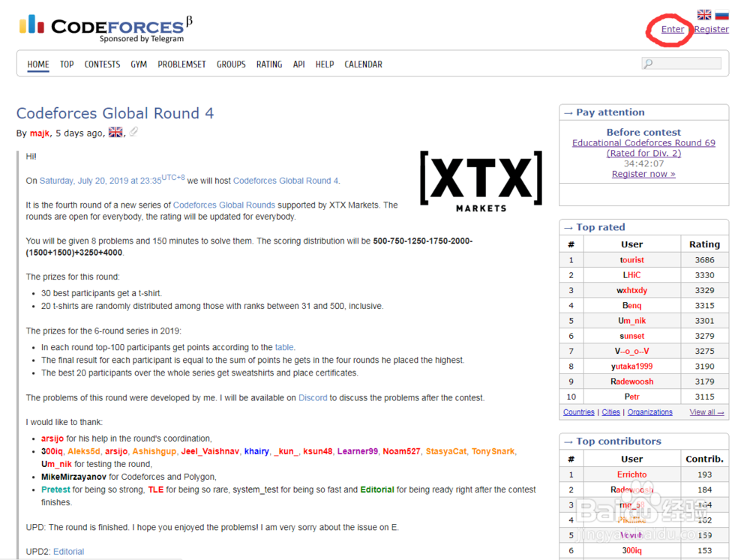This screenshot has width=750, height=560.
Task: Open arsijo's profile in coordination line
Action: point(52,439)
